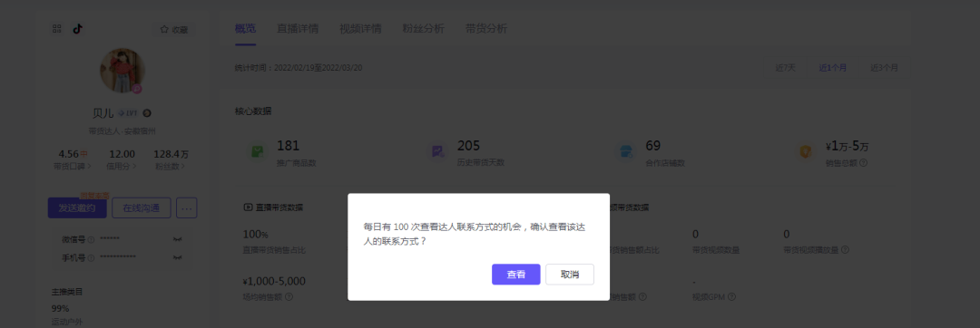Open the 贝儿 profile avatar
The height and width of the screenshot is (328, 980).
tap(122, 71)
